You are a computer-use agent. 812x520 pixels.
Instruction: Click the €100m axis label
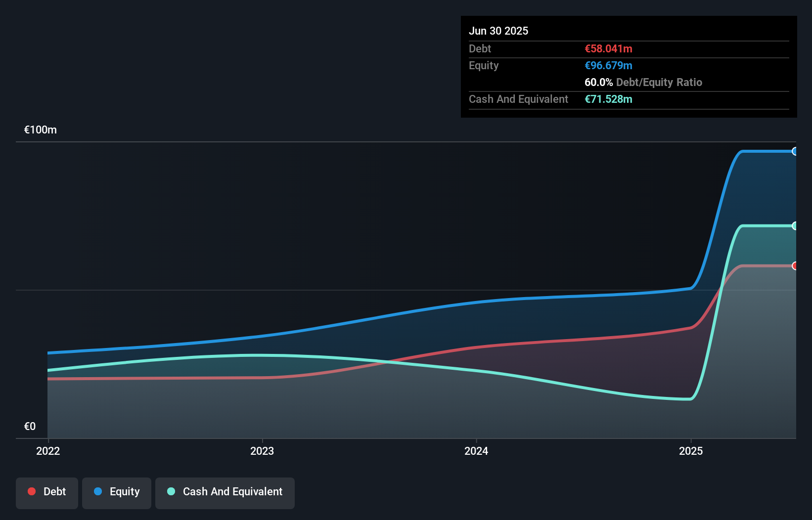(40, 130)
